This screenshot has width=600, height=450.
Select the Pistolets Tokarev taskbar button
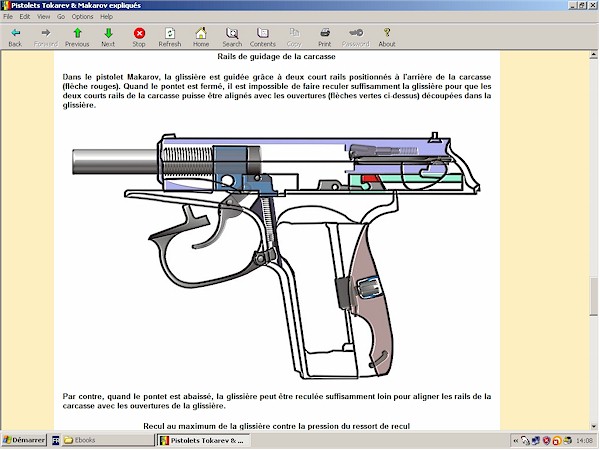pyautogui.click(x=204, y=440)
